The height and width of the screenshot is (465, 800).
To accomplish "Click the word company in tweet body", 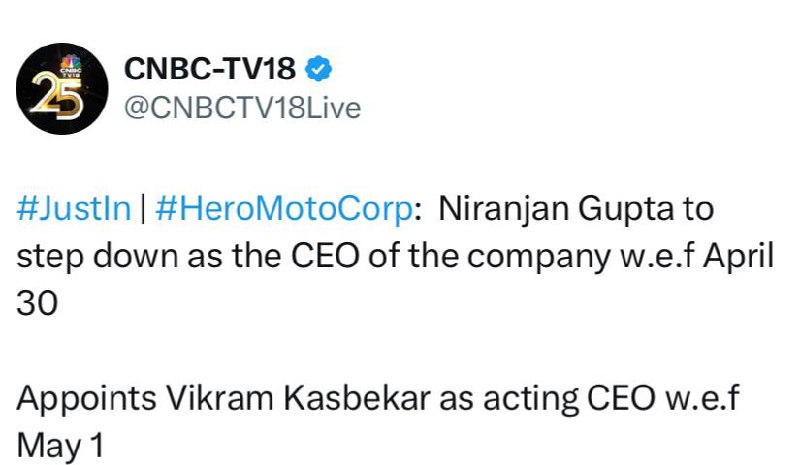I will [x=539, y=256].
